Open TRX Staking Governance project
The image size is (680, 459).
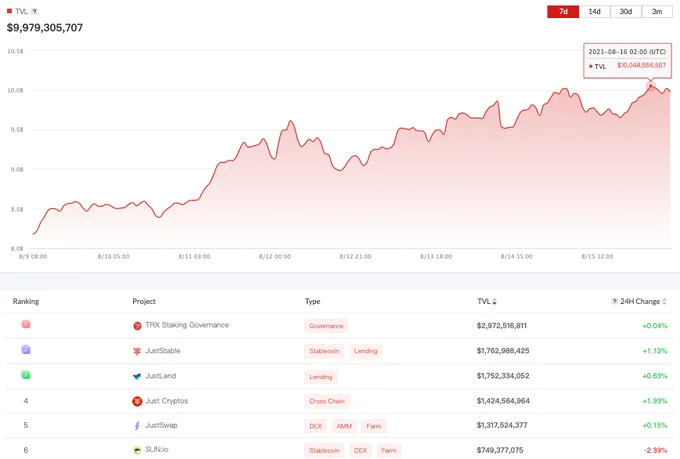(187, 325)
